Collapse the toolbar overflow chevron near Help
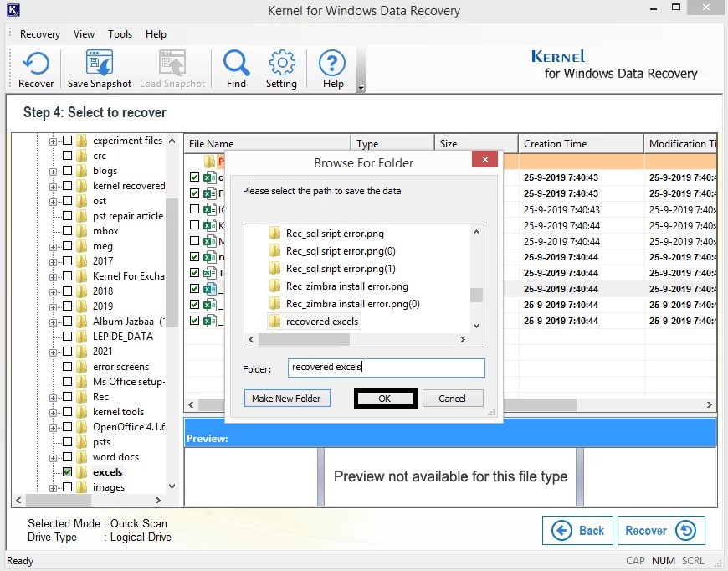 tap(361, 85)
